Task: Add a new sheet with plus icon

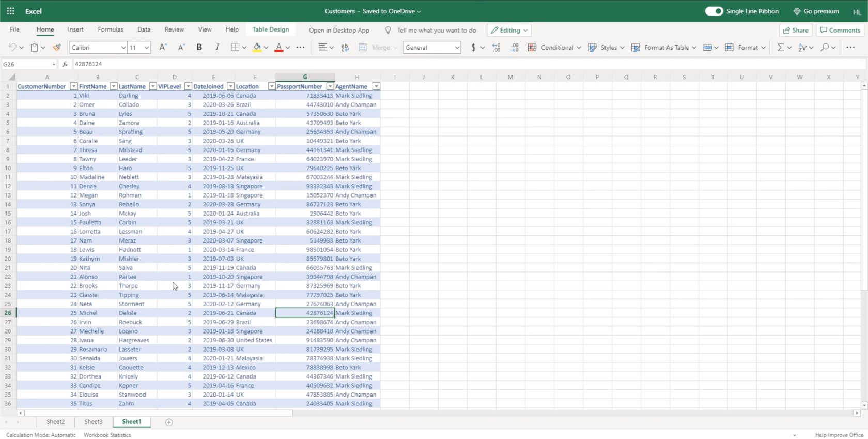Action: coord(168,422)
